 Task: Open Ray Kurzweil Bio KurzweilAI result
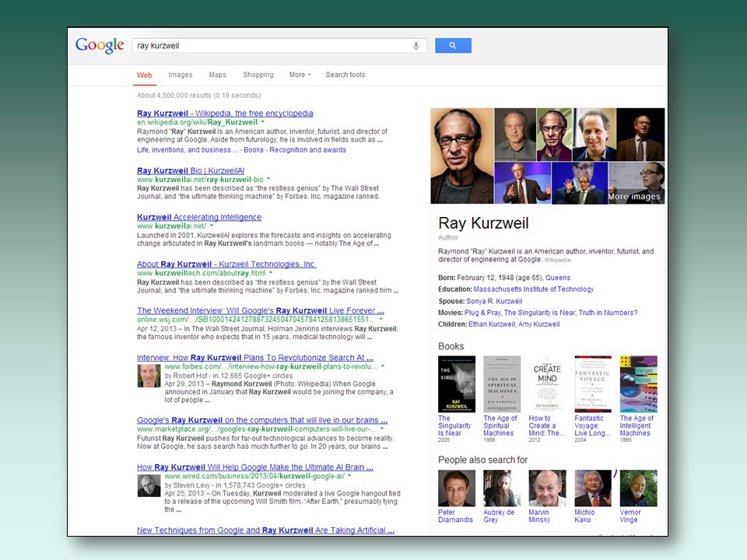(x=191, y=170)
